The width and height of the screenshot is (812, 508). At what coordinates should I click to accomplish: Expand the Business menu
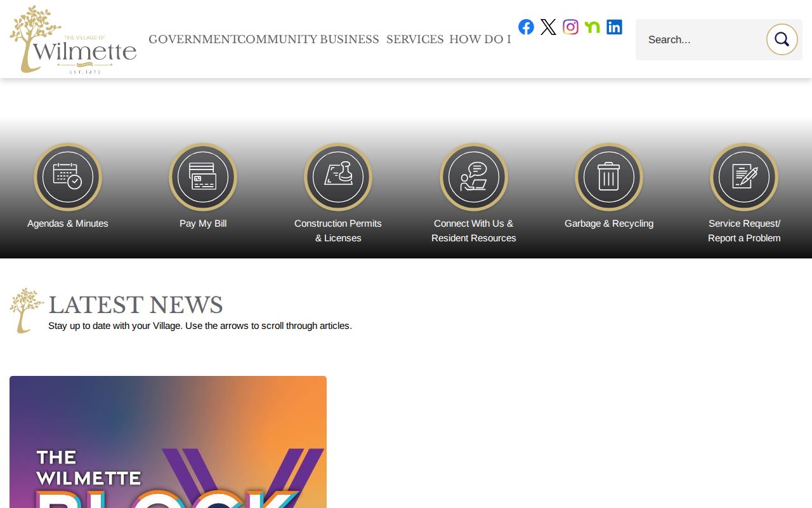(x=350, y=39)
